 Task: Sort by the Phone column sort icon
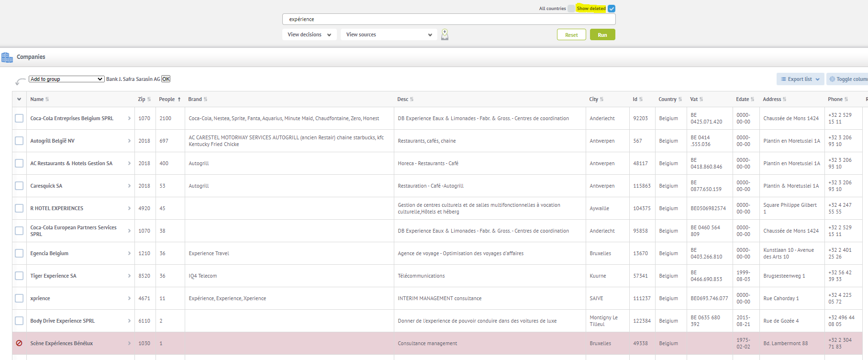846,99
